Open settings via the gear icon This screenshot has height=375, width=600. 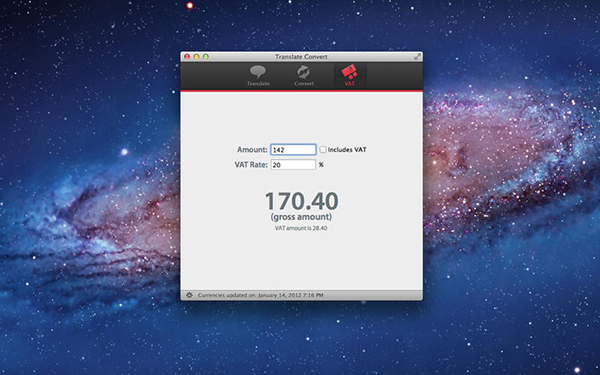click(189, 295)
